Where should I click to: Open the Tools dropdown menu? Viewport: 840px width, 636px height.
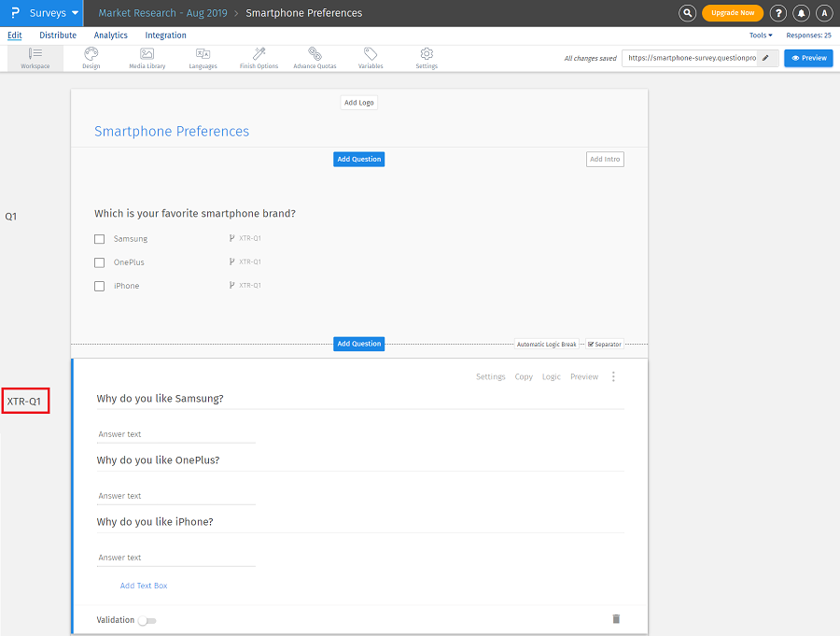(x=761, y=35)
